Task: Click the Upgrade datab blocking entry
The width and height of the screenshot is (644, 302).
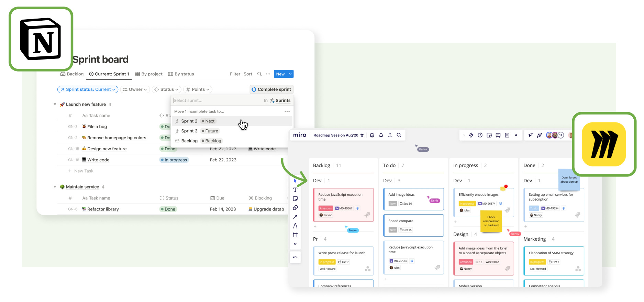Action: pyautogui.click(x=266, y=209)
